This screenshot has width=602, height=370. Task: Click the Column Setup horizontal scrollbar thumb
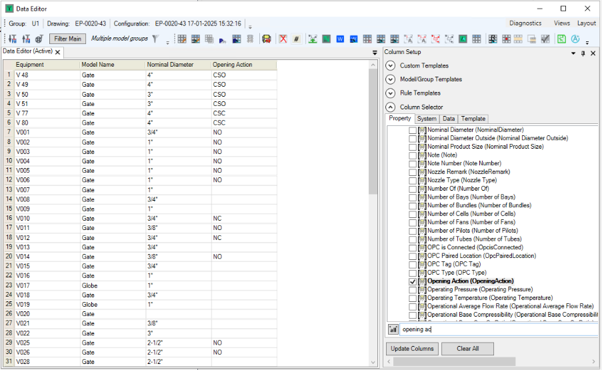454,362
